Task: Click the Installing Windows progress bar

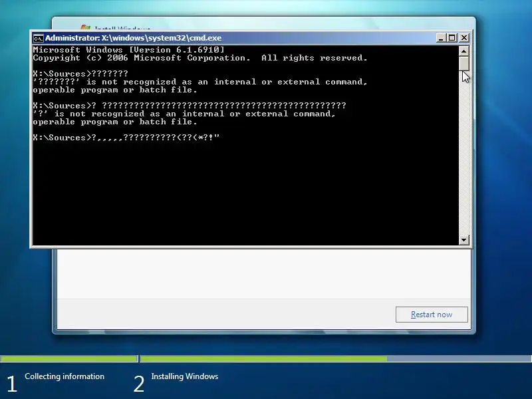Action: click(336, 358)
